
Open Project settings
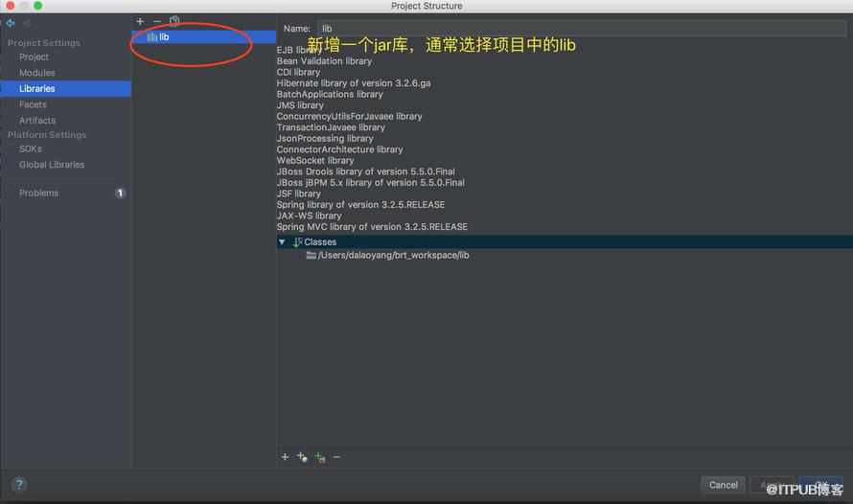pos(34,57)
